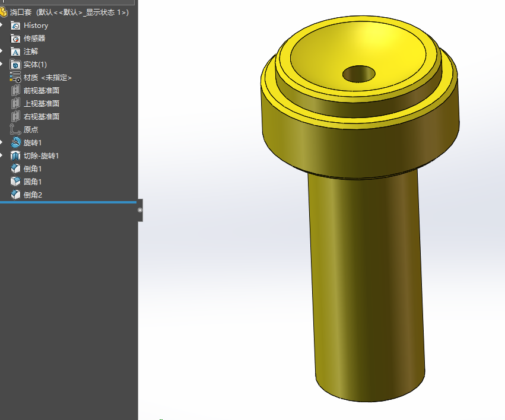The width and height of the screenshot is (505, 420).
Task: Click the 圆角1 fillet feature icon
Action: point(15,182)
